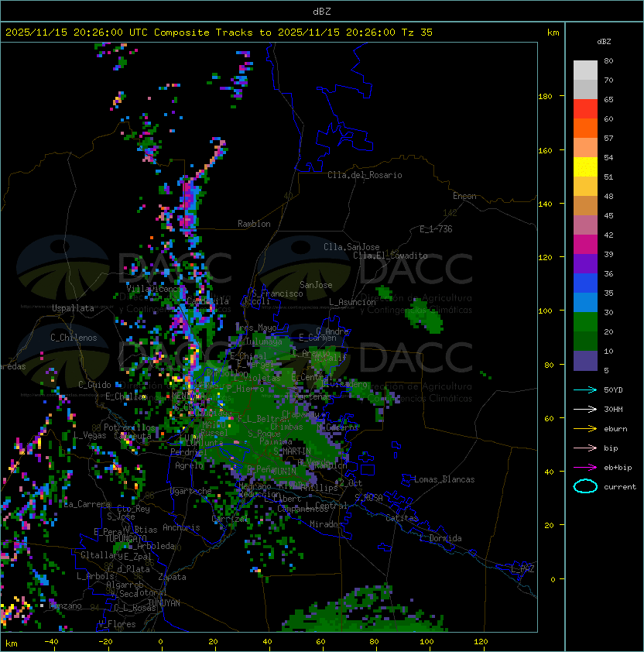Click the cyan 50YD arrow in legend
The image size is (644, 652).
point(585,390)
